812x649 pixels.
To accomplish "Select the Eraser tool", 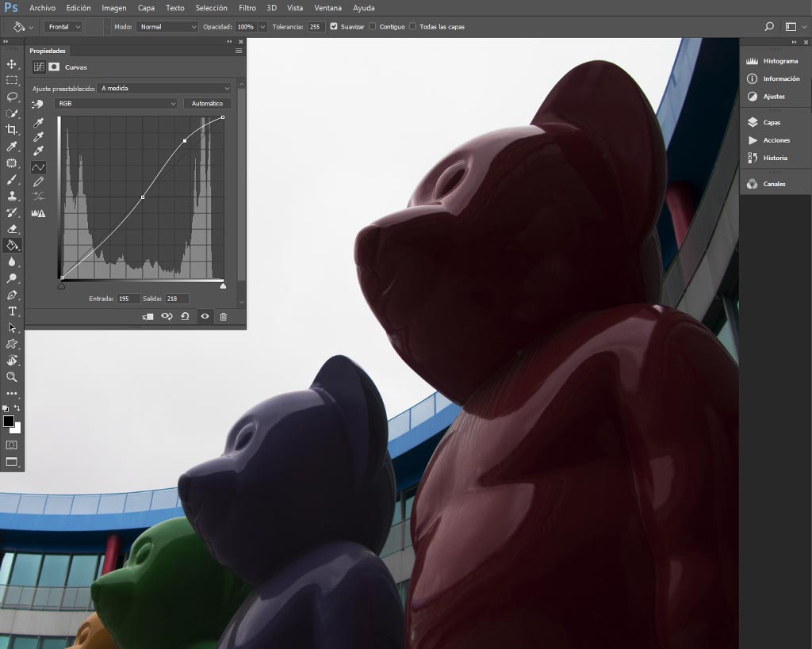I will point(11,229).
